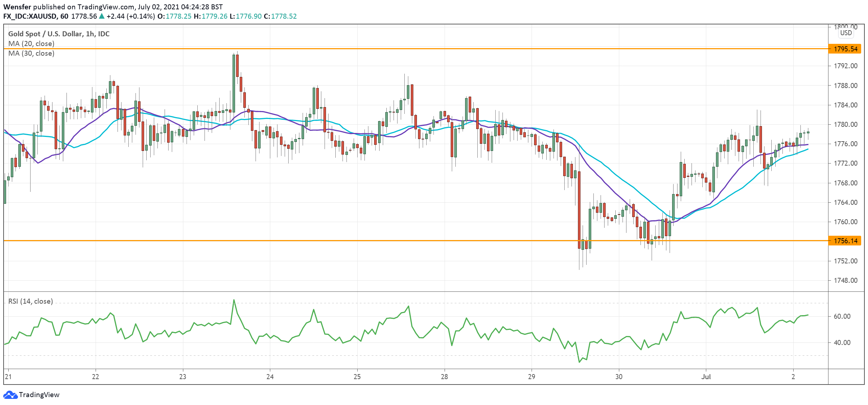Click the green up-arrow price change icon
The image size is (868, 405).
click(x=102, y=16)
